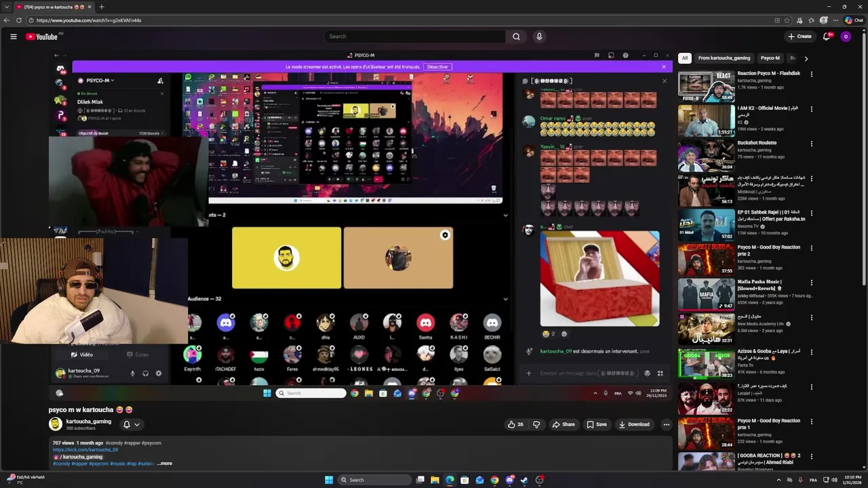This screenshot has height=488, width=868.
Task: Open I AM K2 Official Movie thumbnail
Action: tap(706, 121)
